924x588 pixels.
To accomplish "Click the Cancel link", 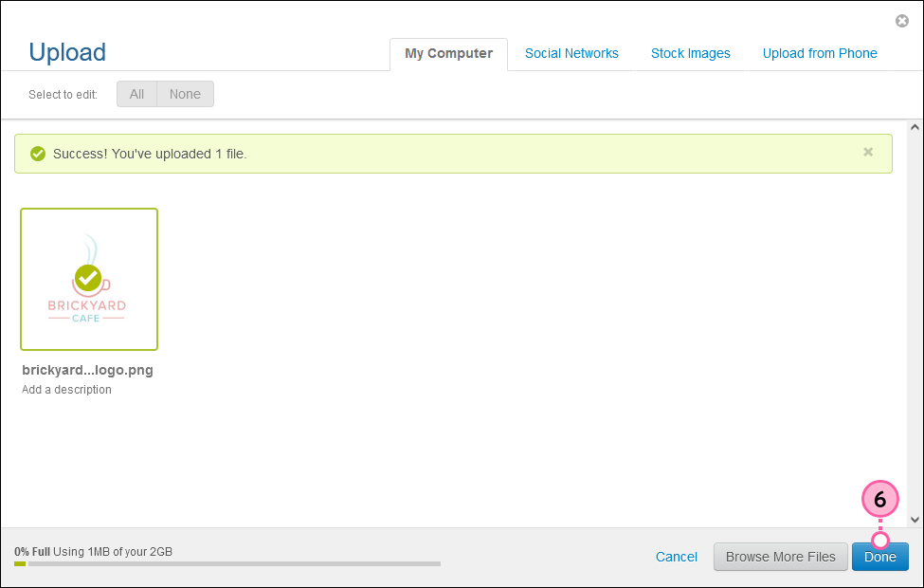I will pyautogui.click(x=676, y=557).
